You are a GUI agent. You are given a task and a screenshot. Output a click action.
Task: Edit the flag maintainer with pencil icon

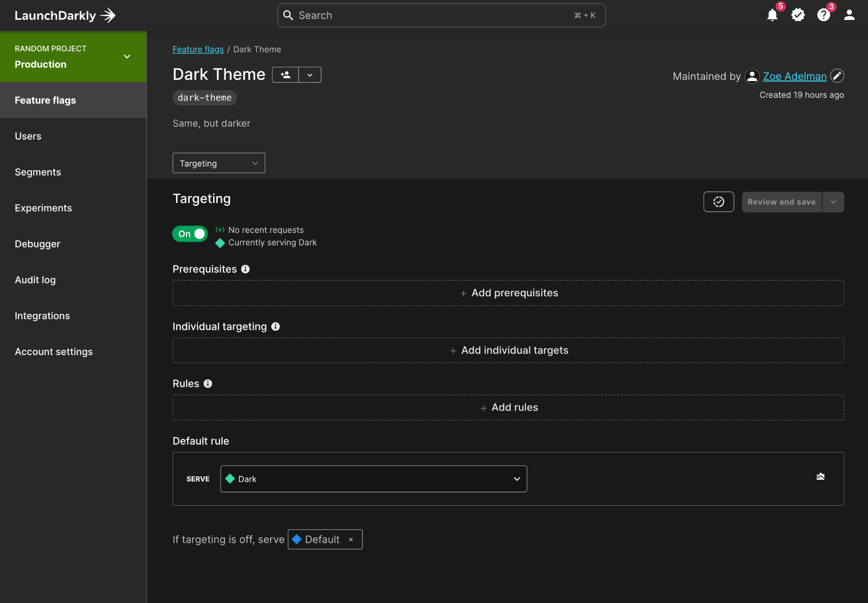click(x=837, y=76)
